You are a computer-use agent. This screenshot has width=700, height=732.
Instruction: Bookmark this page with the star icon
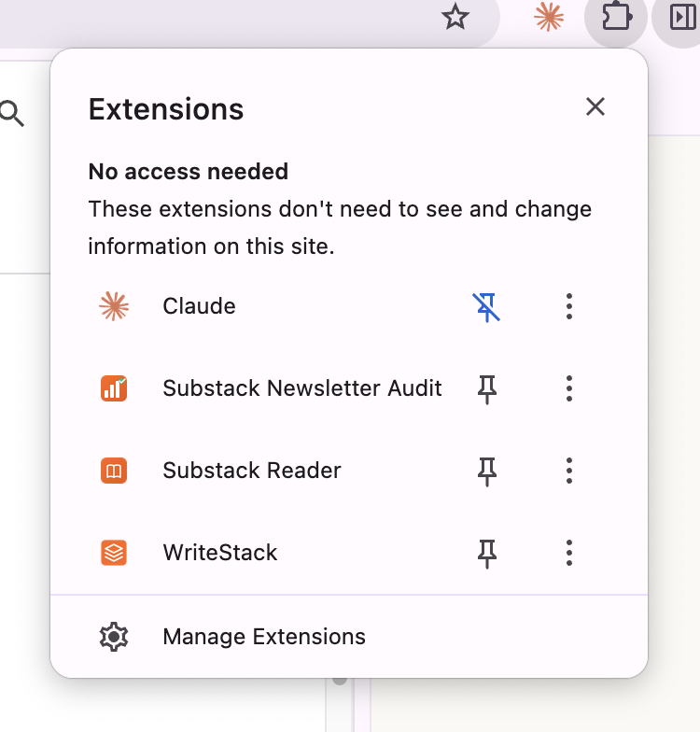(455, 17)
